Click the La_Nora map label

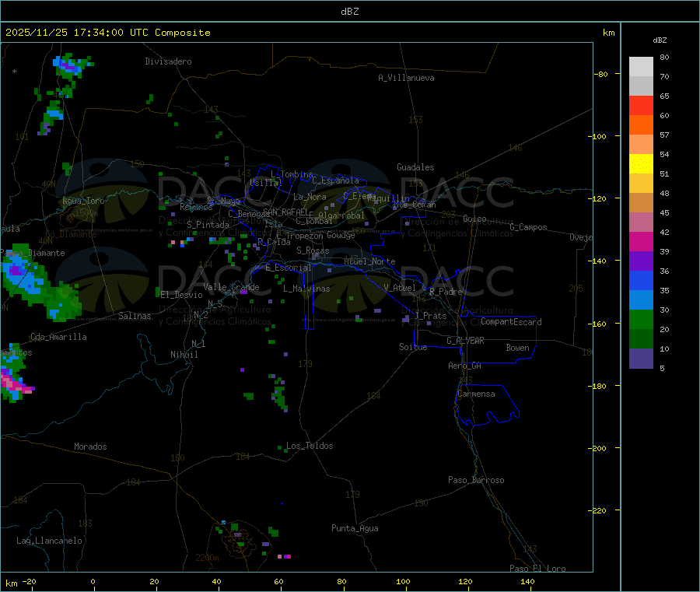(x=310, y=197)
